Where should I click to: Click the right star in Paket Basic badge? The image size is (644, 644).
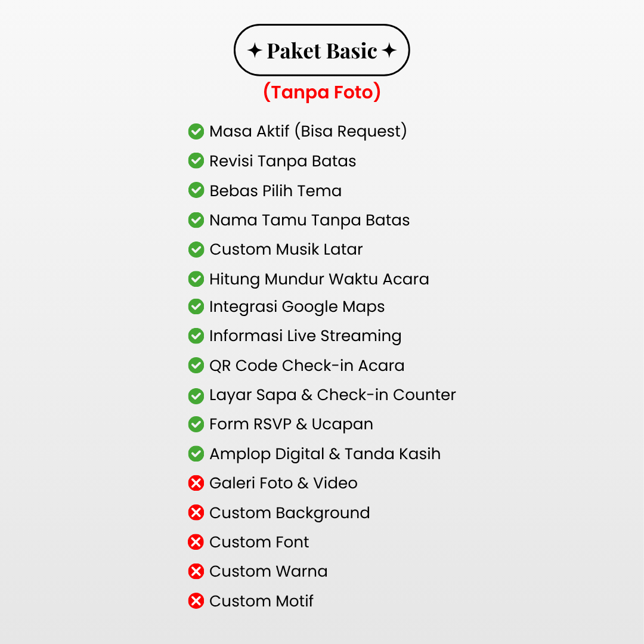389,51
